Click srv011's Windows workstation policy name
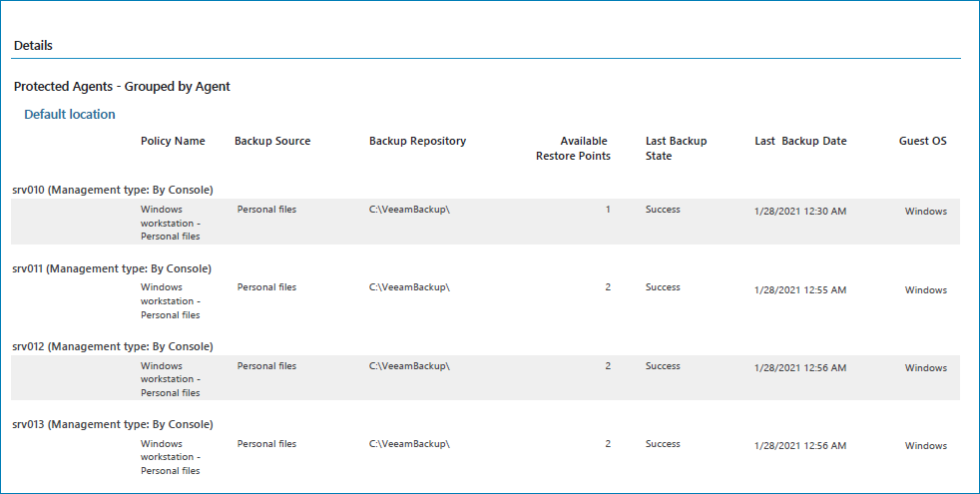The image size is (980, 494). (x=171, y=301)
